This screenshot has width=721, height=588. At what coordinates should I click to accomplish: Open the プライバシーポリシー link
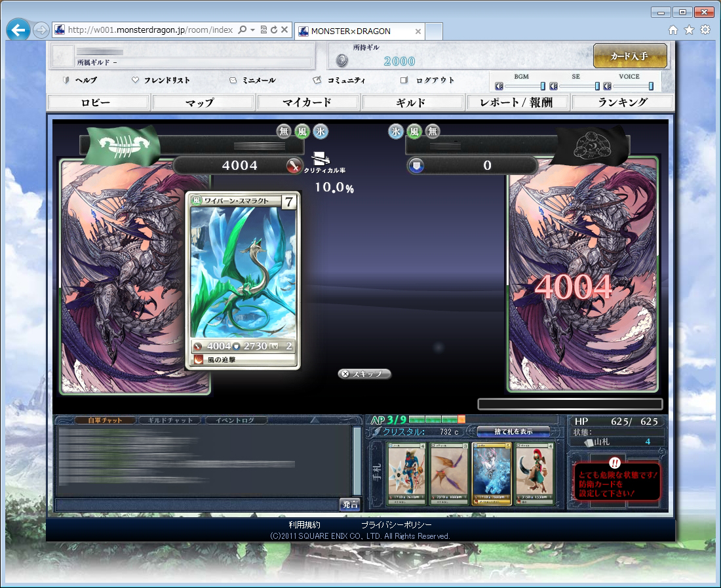point(397,524)
